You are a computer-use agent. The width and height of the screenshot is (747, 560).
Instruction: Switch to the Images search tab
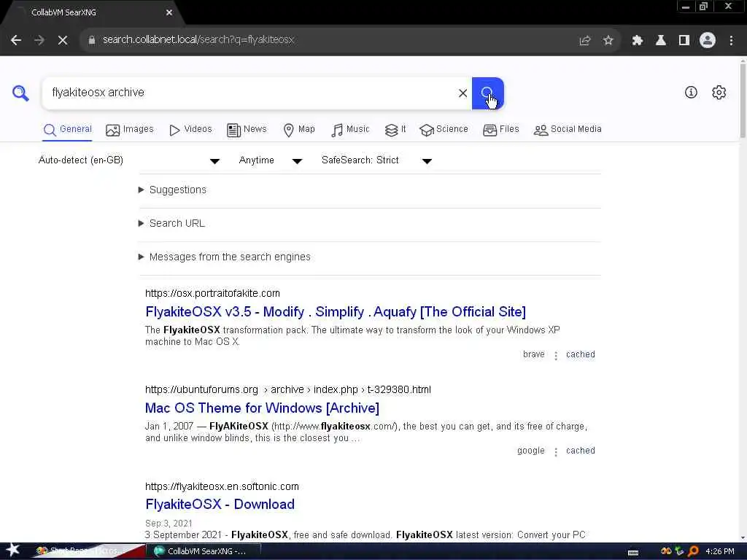130,130
